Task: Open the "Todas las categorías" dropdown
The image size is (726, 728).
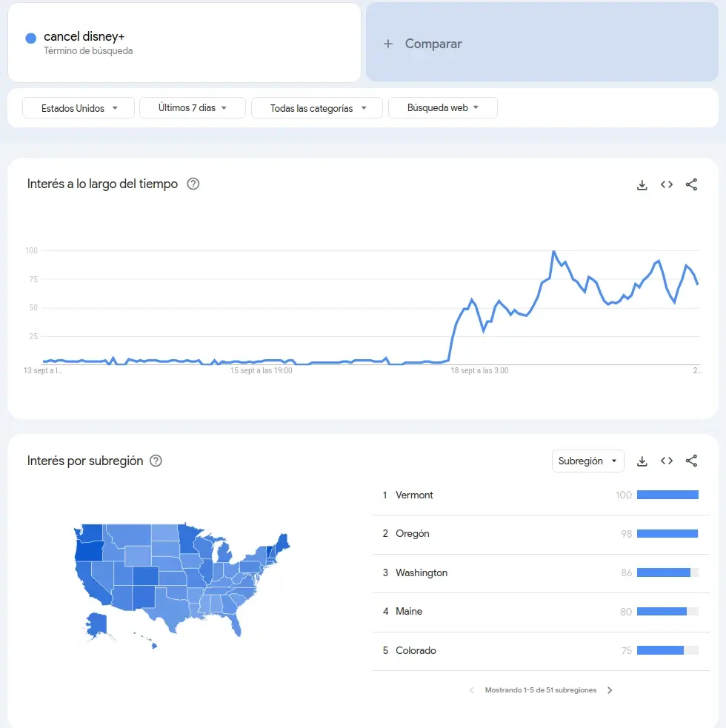Action: click(317, 108)
